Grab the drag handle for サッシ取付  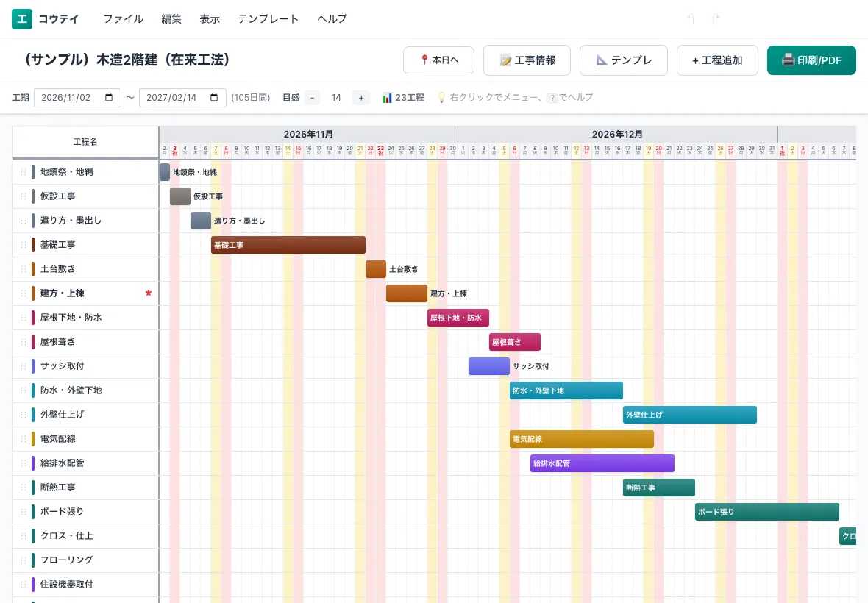pyautogui.click(x=24, y=365)
